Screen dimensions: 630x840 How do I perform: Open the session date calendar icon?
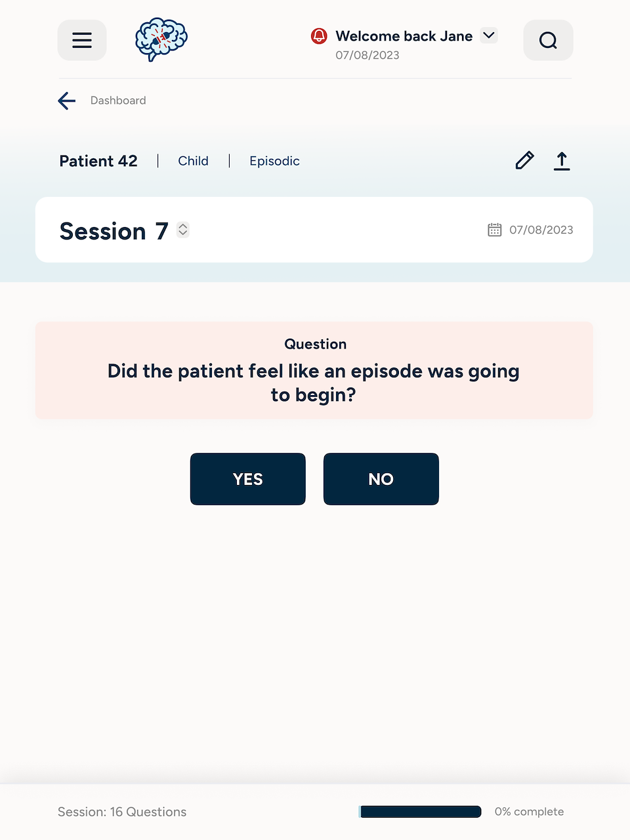[495, 230]
